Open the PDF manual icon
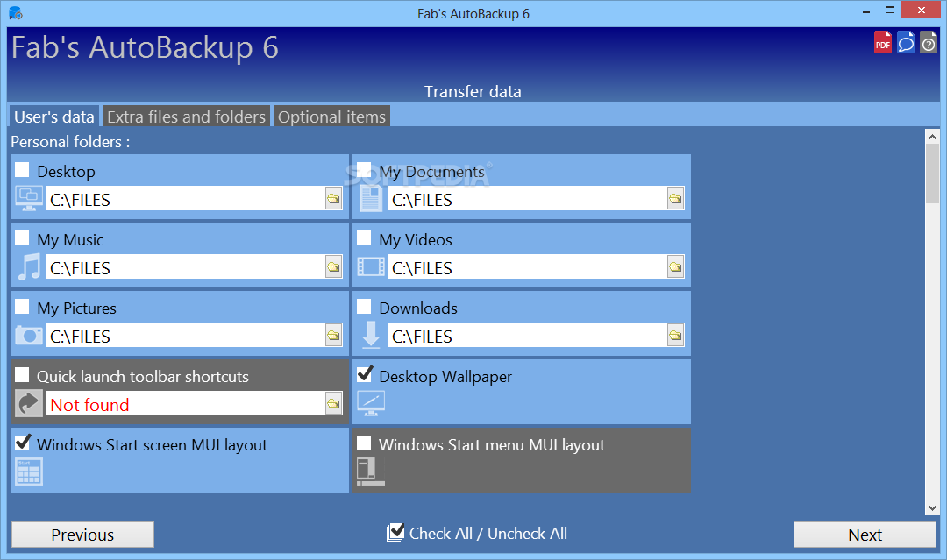Viewport: 947px width, 560px height. point(882,42)
